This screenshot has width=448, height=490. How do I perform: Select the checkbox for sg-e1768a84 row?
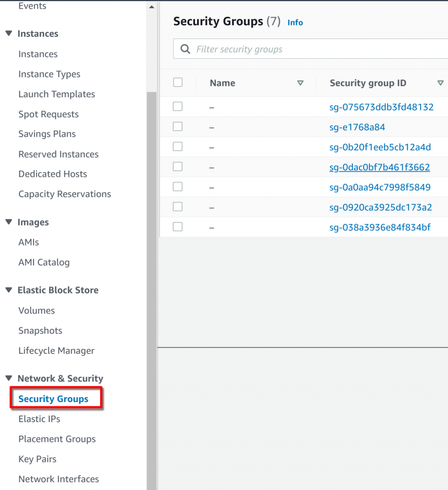pos(178,127)
